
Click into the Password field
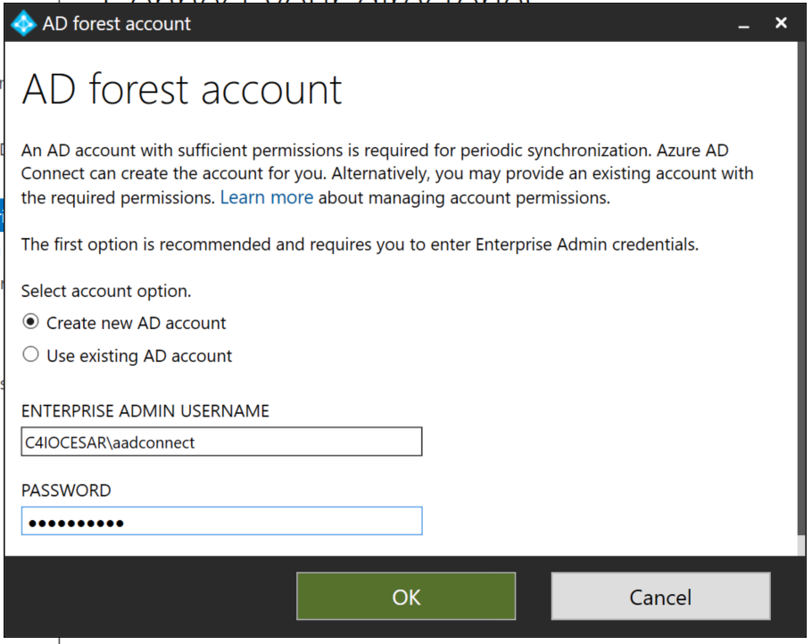point(221,522)
